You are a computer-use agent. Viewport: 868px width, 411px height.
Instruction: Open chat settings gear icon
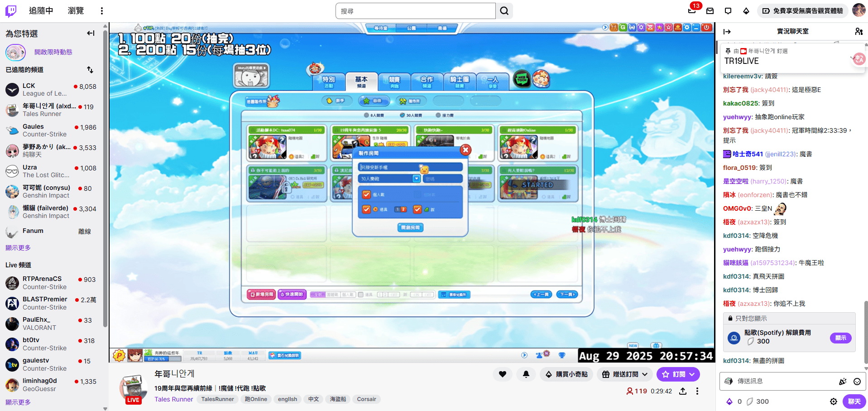pos(833,401)
